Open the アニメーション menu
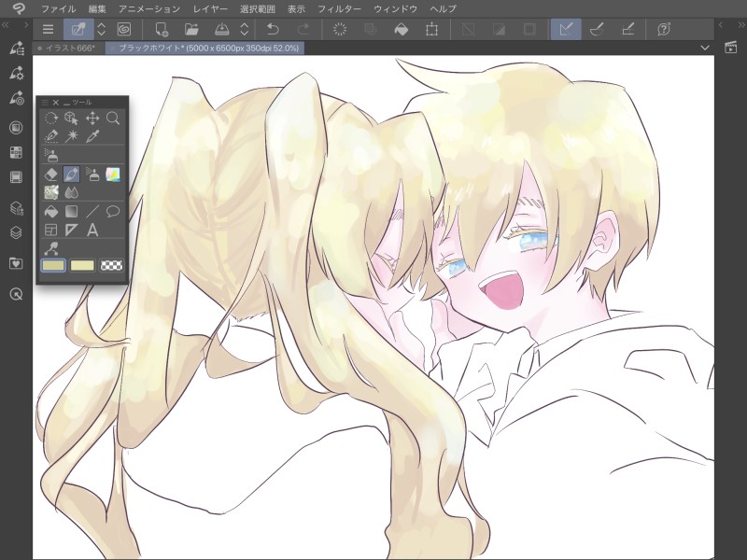747x560 pixels. click(149, 8)
